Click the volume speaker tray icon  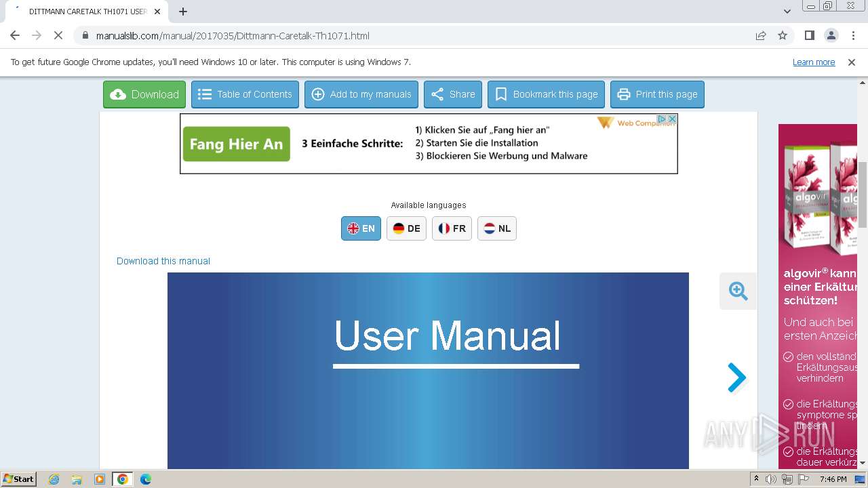[x=771, y=479]
